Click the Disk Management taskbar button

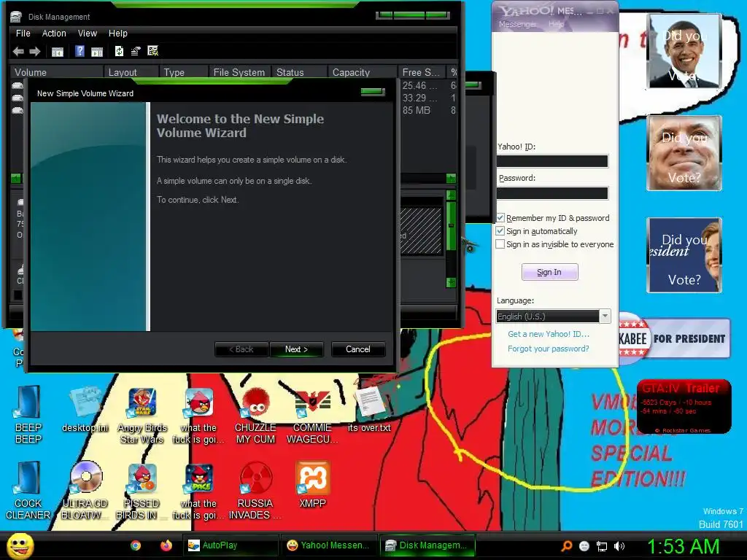click(x=427, y=545)
